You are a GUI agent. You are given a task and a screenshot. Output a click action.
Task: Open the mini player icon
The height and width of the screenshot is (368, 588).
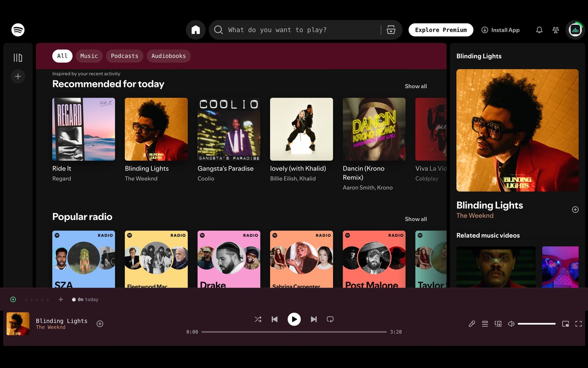point(565,324)
